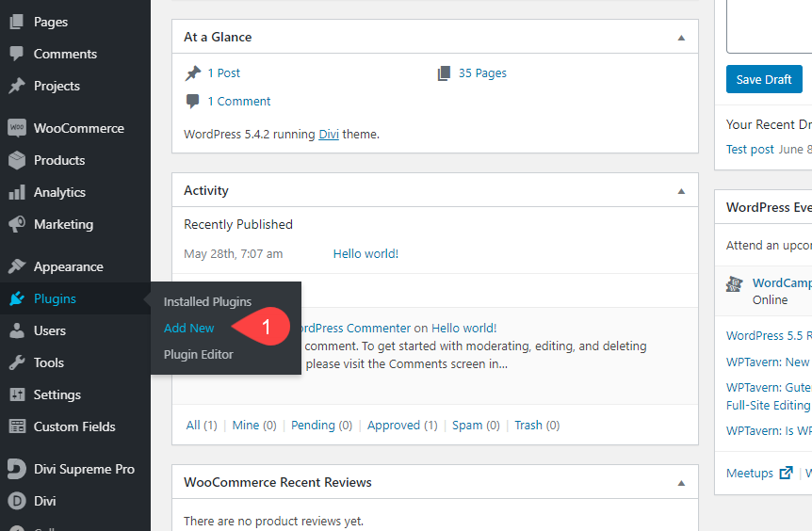Filter comments by Pending
This screenshot has height=531, width=812.
tap(320, 426)
